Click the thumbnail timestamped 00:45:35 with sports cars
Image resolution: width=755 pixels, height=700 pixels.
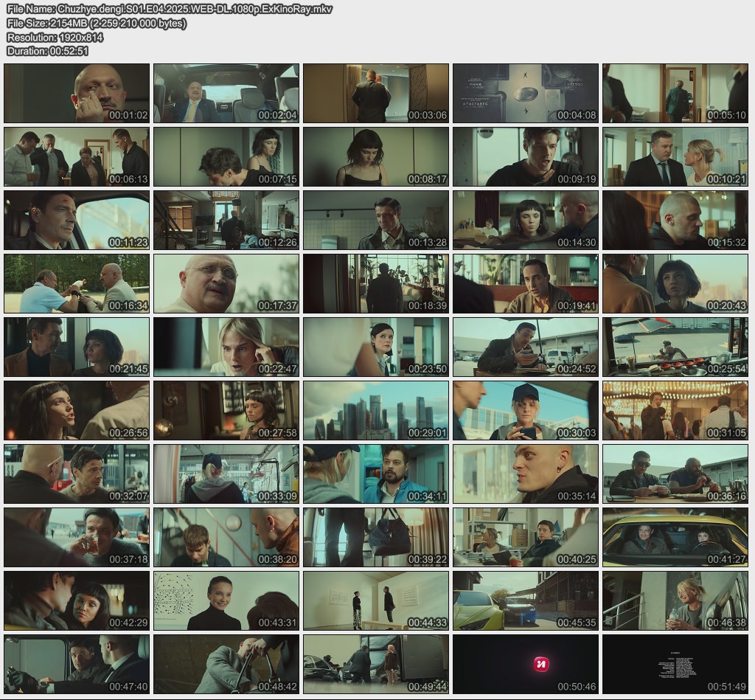point(526,600)
